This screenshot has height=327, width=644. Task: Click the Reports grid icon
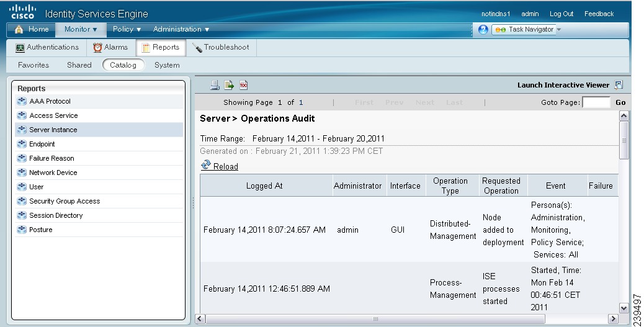point(146,48)
